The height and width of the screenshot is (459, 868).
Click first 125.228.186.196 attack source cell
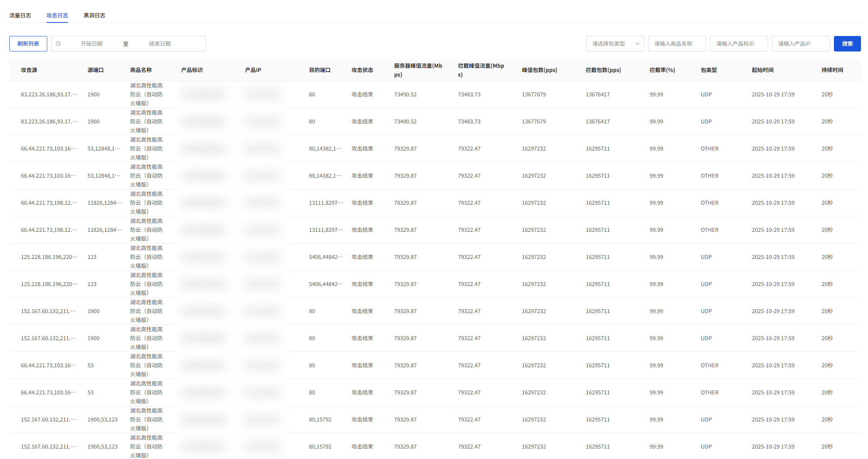pos(49,257)
